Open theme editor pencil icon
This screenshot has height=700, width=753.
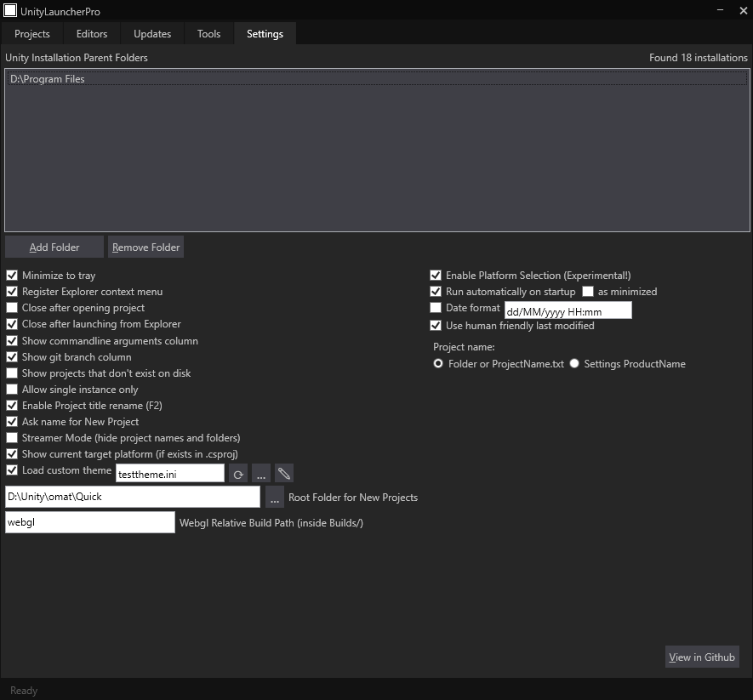tap(284, 474)
